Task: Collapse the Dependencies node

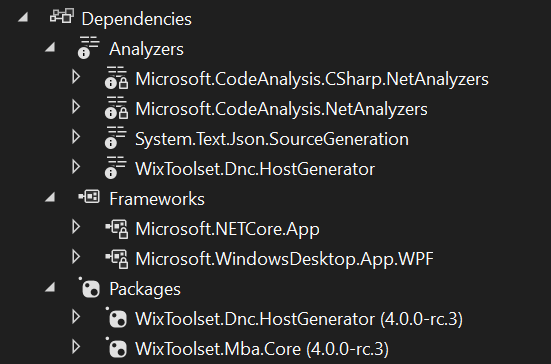Action: 23,17
